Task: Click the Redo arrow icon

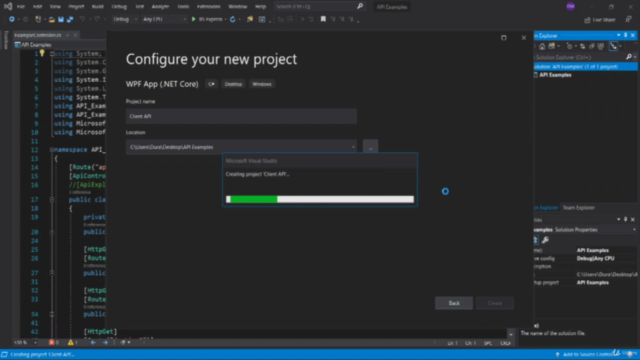Action: click(x=97, y=19)
